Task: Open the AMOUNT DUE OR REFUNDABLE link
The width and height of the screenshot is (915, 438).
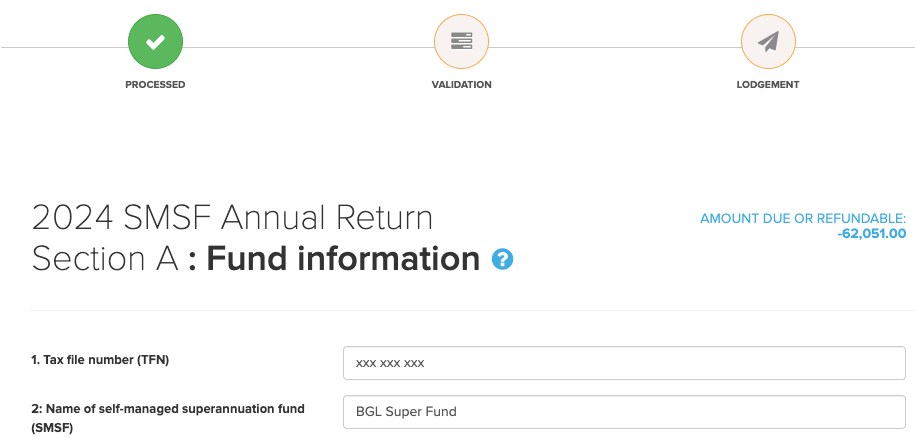Action: 802,219
